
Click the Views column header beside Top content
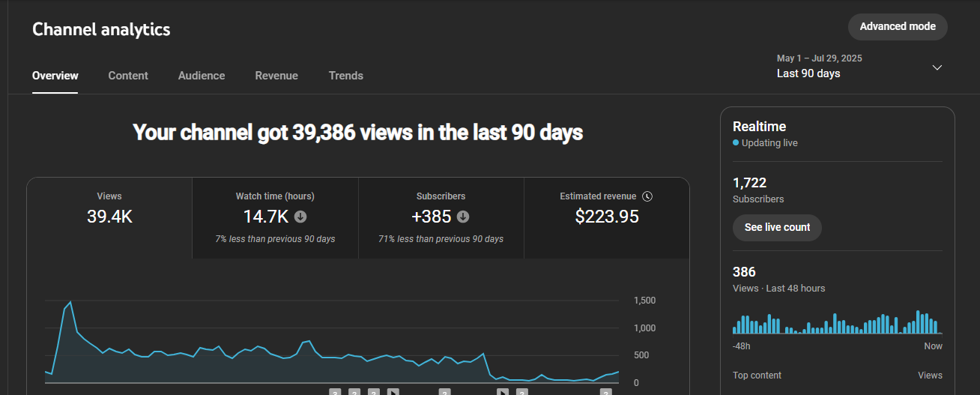click(930, 376)
